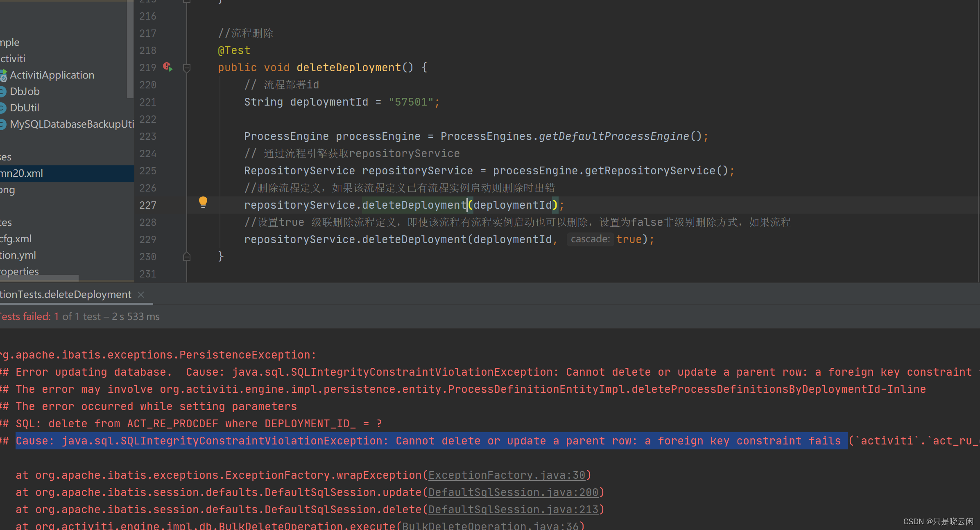The height and width of the screenshot is (530, 980).
Task: Click deleteDeployment call on line 227
Action: tap(414, 205)
